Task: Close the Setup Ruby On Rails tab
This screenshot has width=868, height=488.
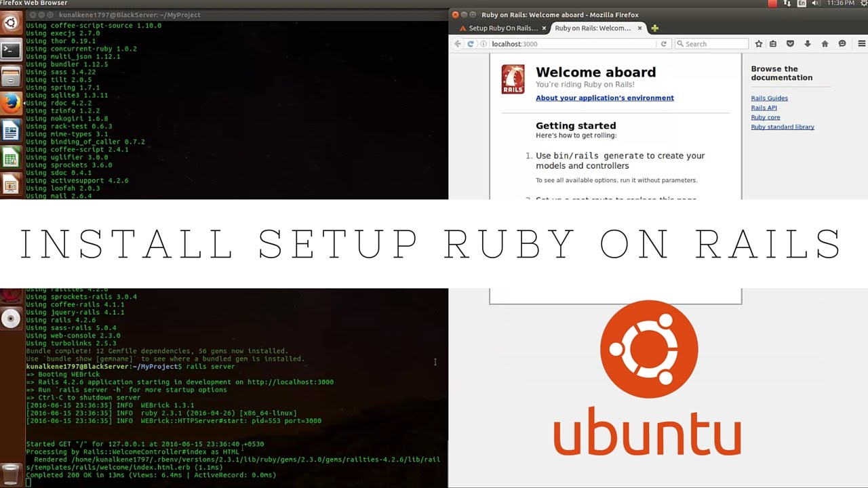Action: click(544, 28)
